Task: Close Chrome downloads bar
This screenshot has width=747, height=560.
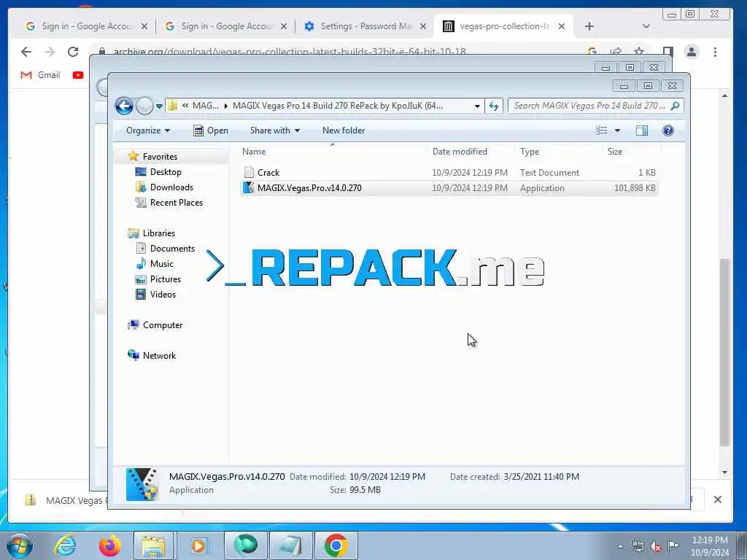Action: (718, 499)
